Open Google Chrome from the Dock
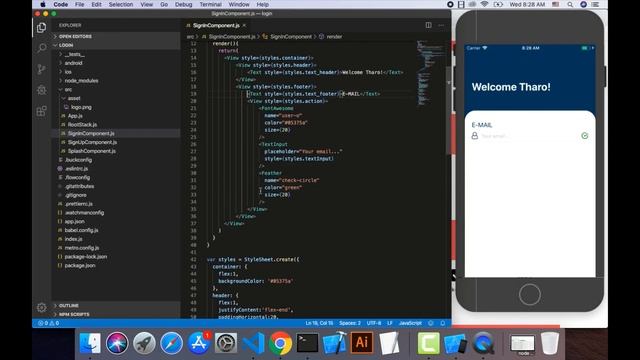Viewport: 640px width, 360px height. coord(280,343)
